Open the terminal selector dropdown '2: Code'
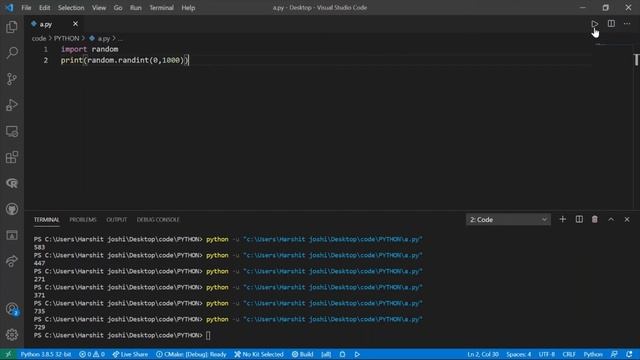The image size is (640, 360). pyautogui.click(x=508, y=220)
